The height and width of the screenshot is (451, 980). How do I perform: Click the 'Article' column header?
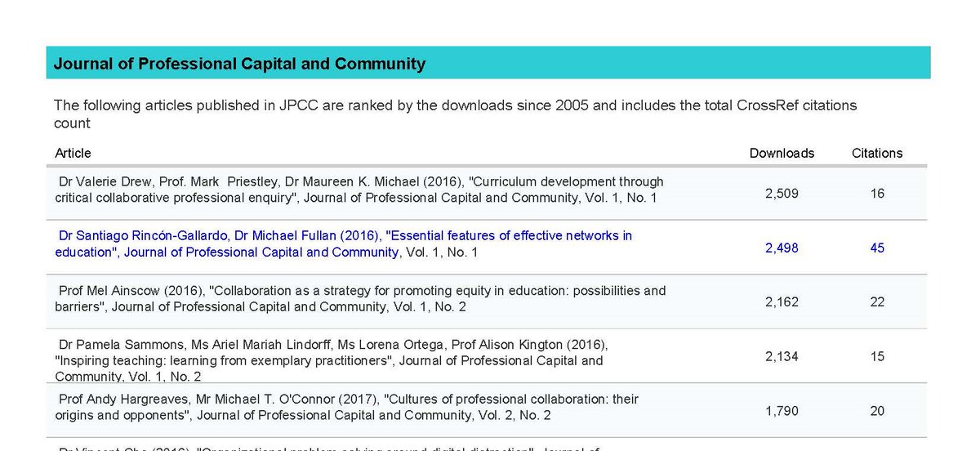73,153
